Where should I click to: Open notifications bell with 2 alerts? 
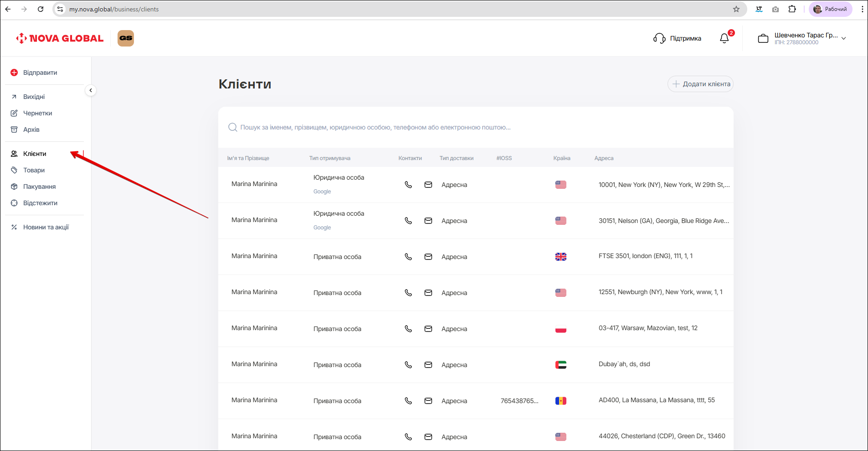724,38
